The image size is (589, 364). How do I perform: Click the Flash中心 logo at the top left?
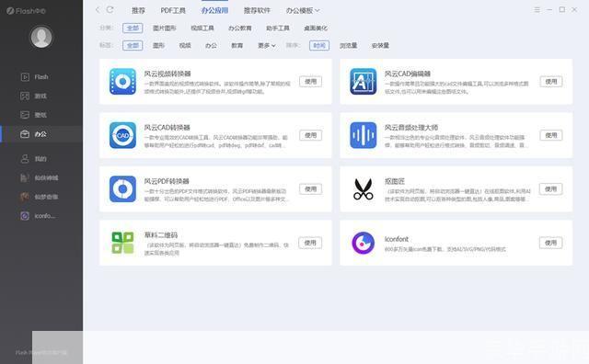pos(26,11)
